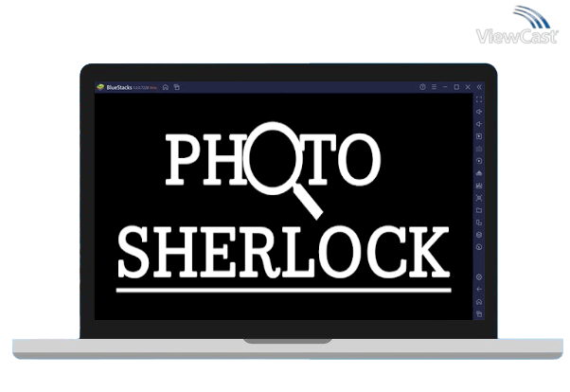Screen dimensions: 570x392
Task: Open the keyboard game controls icon
Action: click(x=479, y=149)
